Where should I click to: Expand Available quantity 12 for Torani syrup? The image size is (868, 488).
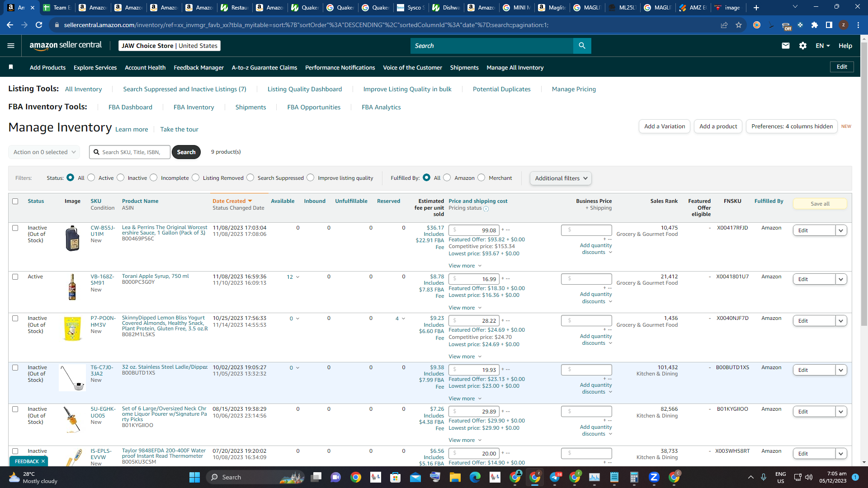(x=293, y=277)
